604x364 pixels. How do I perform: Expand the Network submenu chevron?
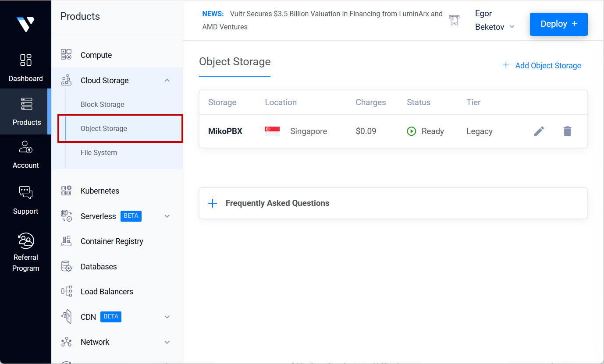(x=167, y=342)
